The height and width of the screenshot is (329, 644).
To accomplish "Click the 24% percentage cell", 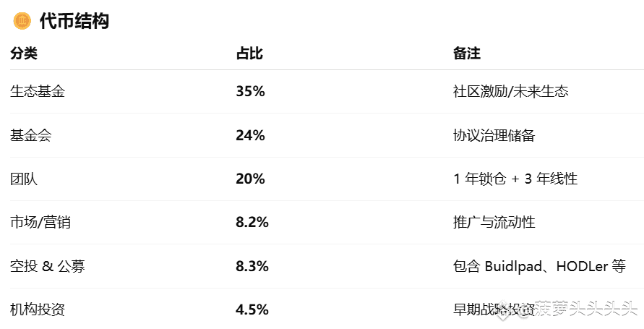I will click(250, 135).
